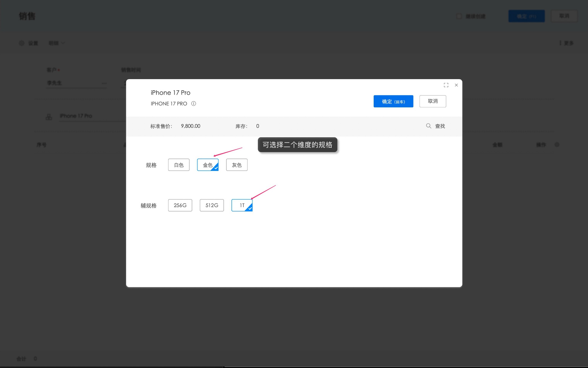Click the fullscreen expand icon in dialog
The height and width of the screenshot is (368, 588).
tap(446, 85)
